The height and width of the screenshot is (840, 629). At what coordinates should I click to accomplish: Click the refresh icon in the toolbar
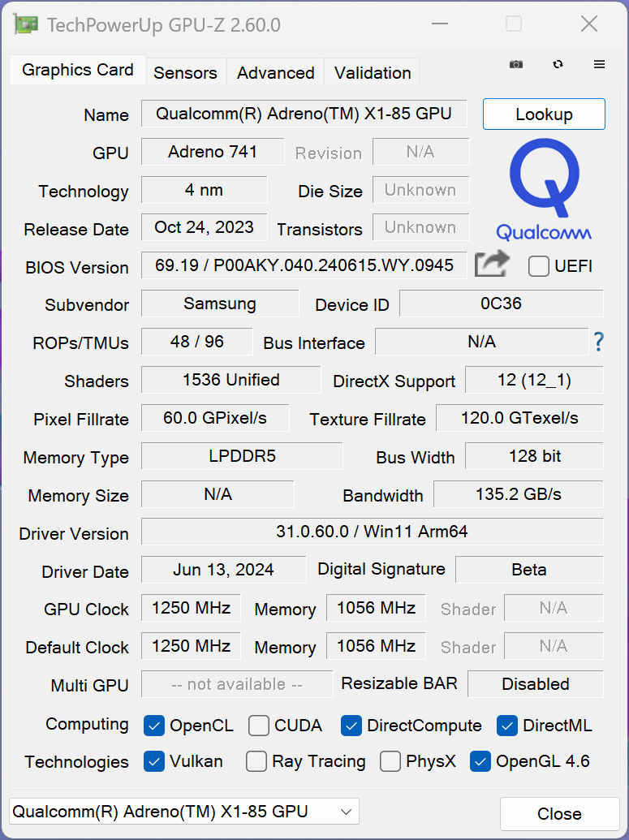(558, 65)
